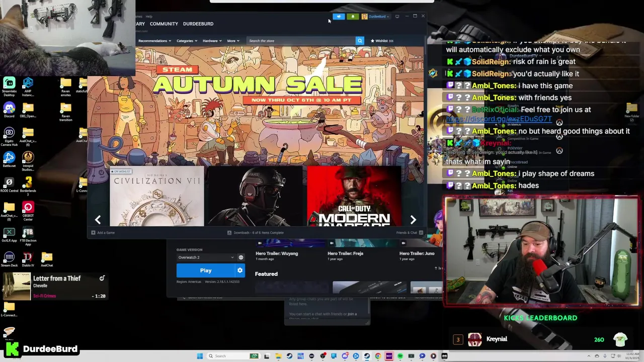644x362 pixels.
Task: Open Google Chrome from the taskbar
Action: [x=378, y=356]
